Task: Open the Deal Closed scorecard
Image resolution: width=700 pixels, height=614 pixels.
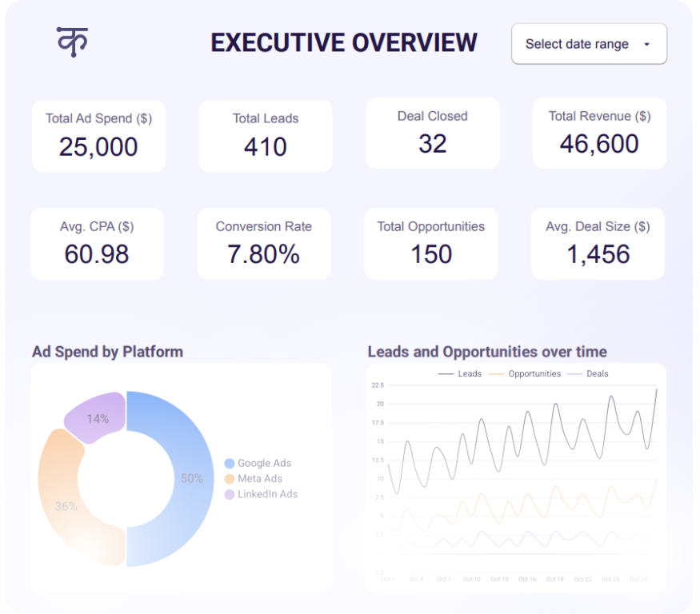Action: 432,134
